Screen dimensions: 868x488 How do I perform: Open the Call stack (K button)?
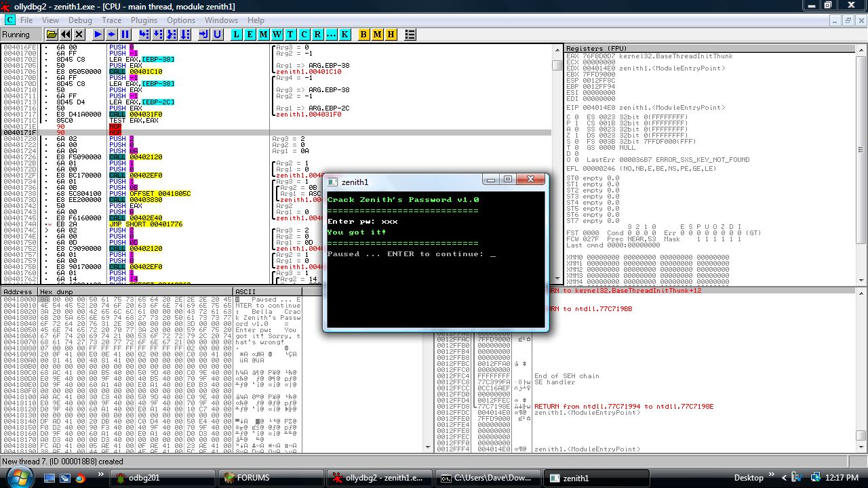(344, 35)
